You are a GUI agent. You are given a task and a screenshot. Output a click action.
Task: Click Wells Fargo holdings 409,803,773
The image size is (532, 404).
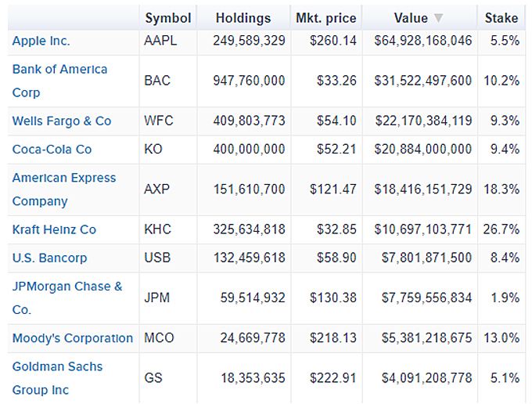coord(249,121)
